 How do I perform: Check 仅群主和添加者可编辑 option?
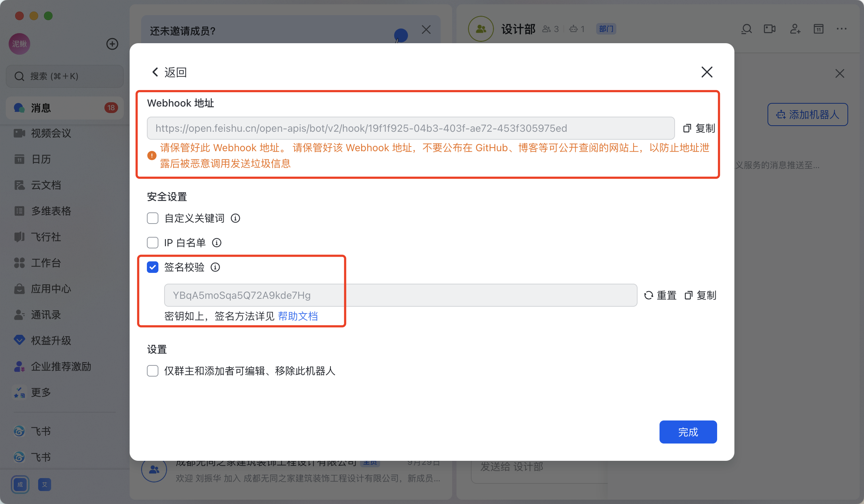point(153,371)
